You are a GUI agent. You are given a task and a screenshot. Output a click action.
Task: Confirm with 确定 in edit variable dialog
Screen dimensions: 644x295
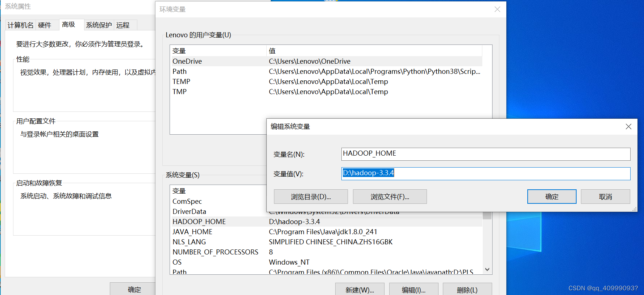tap(552, 197)
